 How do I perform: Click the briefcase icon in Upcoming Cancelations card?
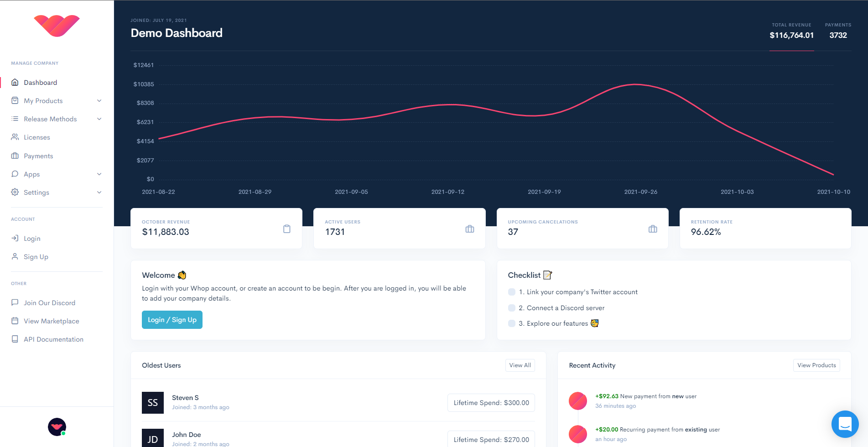(652, 229)
